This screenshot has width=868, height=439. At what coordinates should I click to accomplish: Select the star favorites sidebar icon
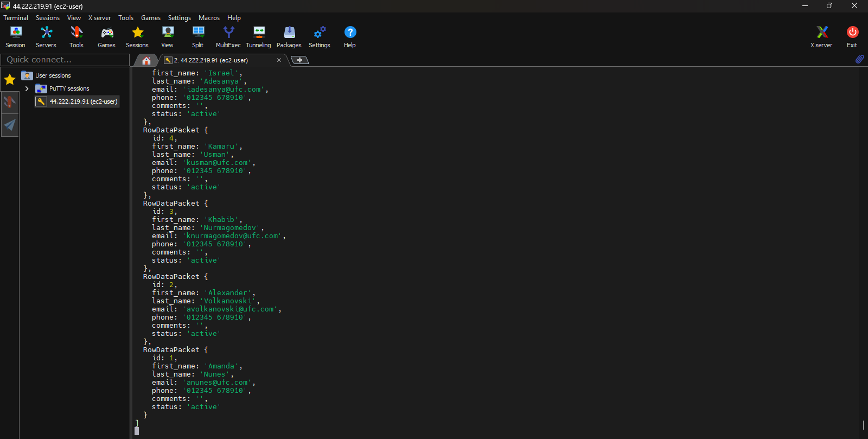pos(10,80)
